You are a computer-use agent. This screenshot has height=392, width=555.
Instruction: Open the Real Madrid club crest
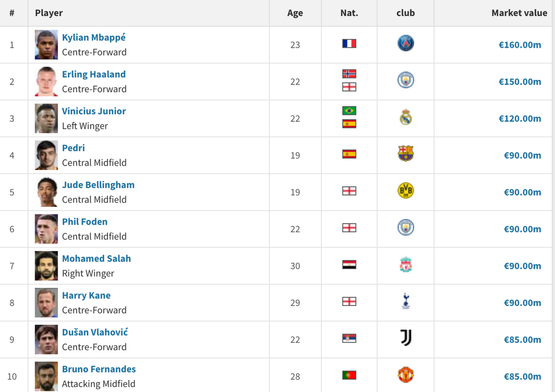[405, 117]
